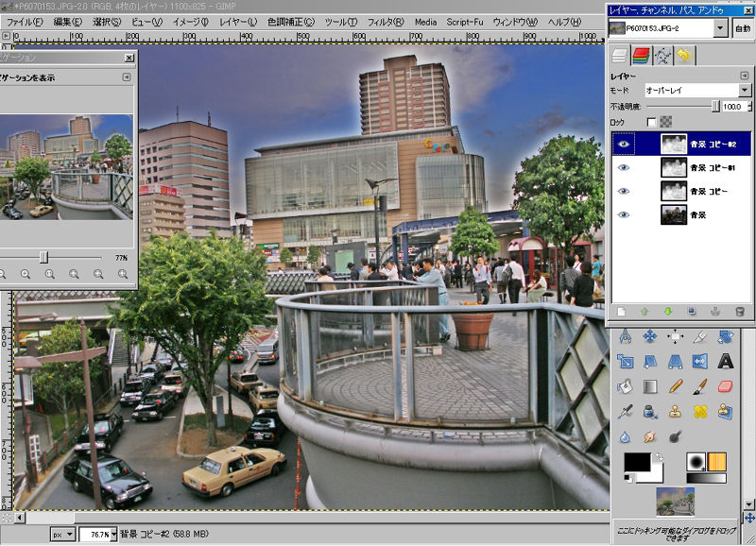
Task: Open the 76.7% zoom dropdown
Action: (x=114, y=534)
